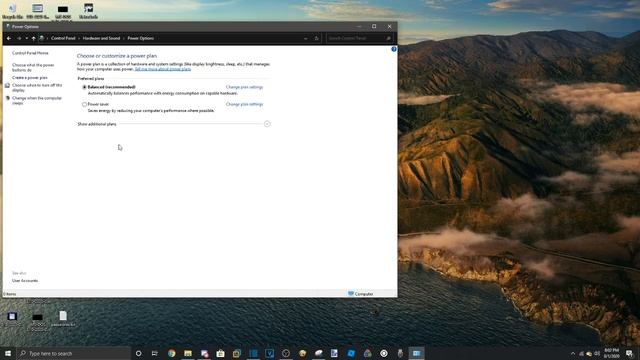640x360 pixels.
Task: Open the Control Panel Home link
Action: click(30, 53)
